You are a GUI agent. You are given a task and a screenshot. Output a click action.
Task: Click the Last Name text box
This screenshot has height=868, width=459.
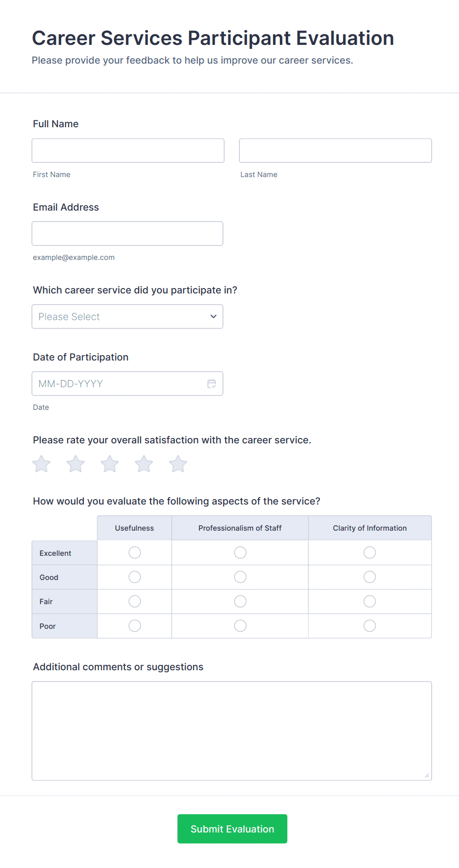(335, 150)
